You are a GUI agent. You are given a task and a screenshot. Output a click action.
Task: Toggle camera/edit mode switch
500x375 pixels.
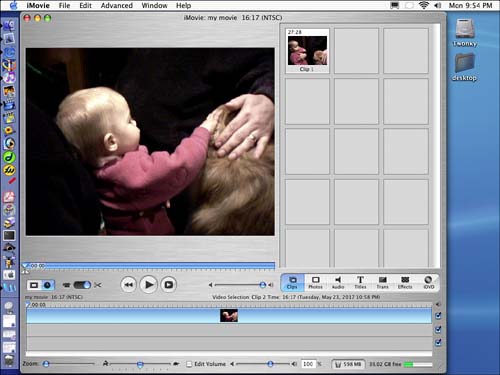tap(82, 285)
